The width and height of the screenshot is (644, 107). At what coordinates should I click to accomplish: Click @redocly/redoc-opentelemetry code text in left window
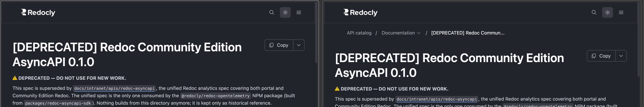pos(215,96)
